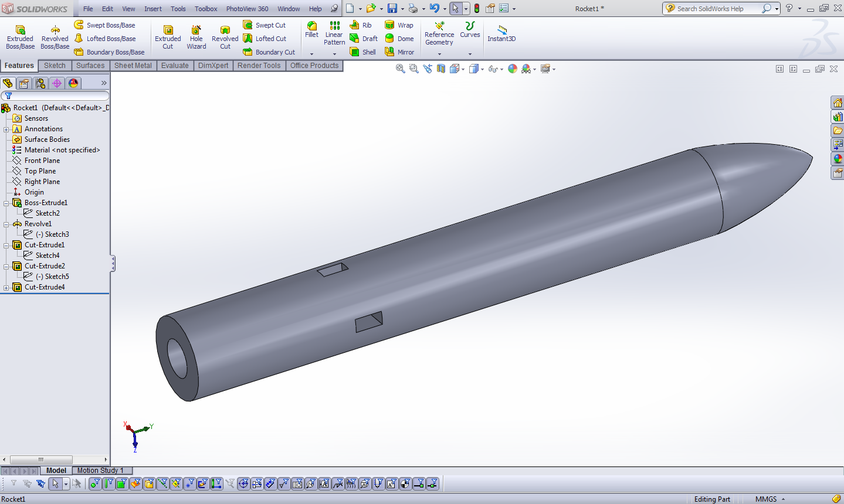844x504 pixels.
Task: Collapse the Revolve1 feature node
Action: pyautogui.click(x=6, y=224)
